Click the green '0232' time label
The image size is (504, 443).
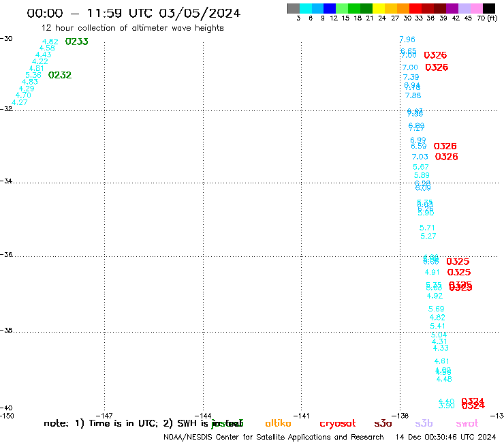click(x=60, y=75)
